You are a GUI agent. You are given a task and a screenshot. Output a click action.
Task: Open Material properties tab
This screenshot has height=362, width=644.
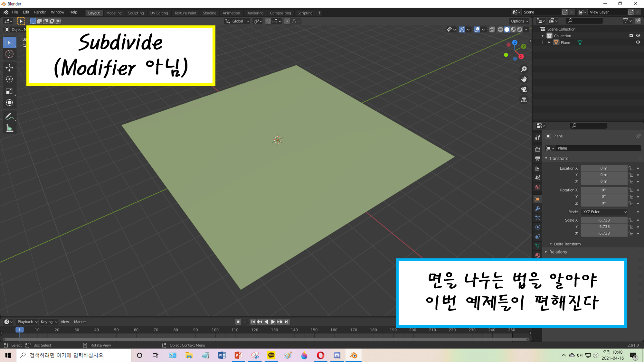point(537,255)
